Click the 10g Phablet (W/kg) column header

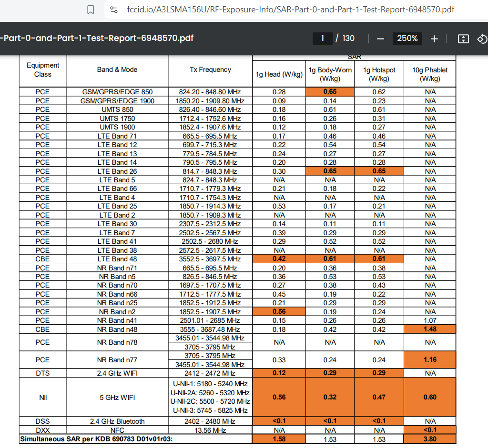[x=430, y=74]
